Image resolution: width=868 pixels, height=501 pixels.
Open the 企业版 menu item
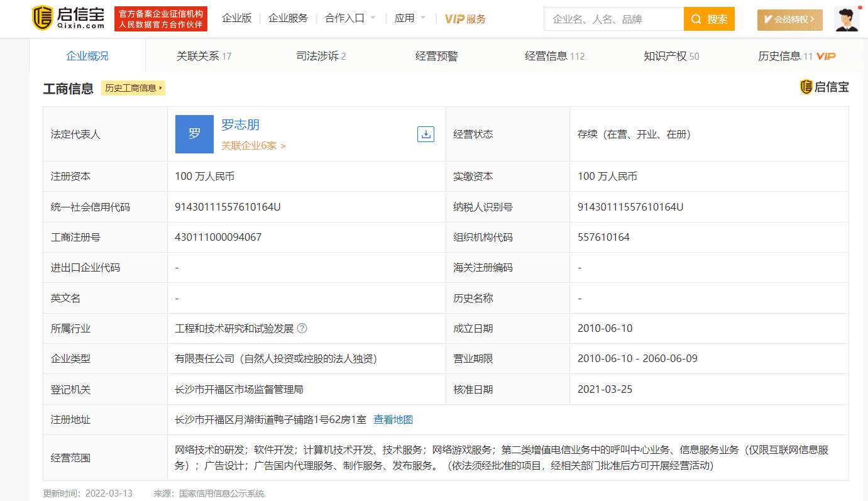237,18
